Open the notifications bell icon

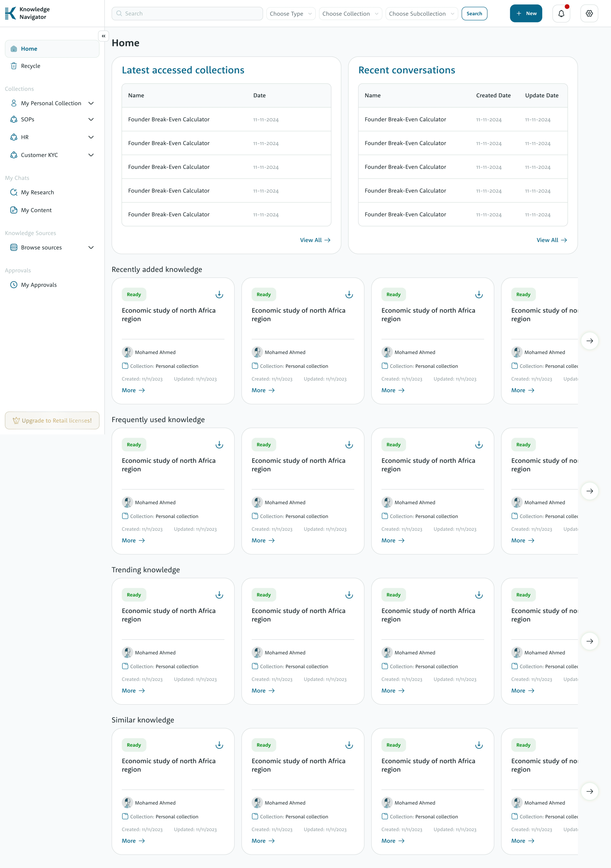click(x=561, y=14)
